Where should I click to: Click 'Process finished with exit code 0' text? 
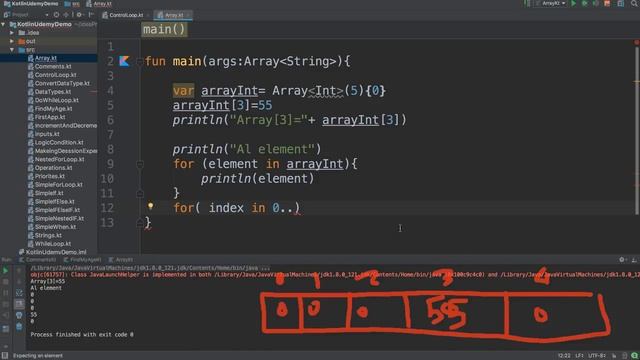point(82,334)
